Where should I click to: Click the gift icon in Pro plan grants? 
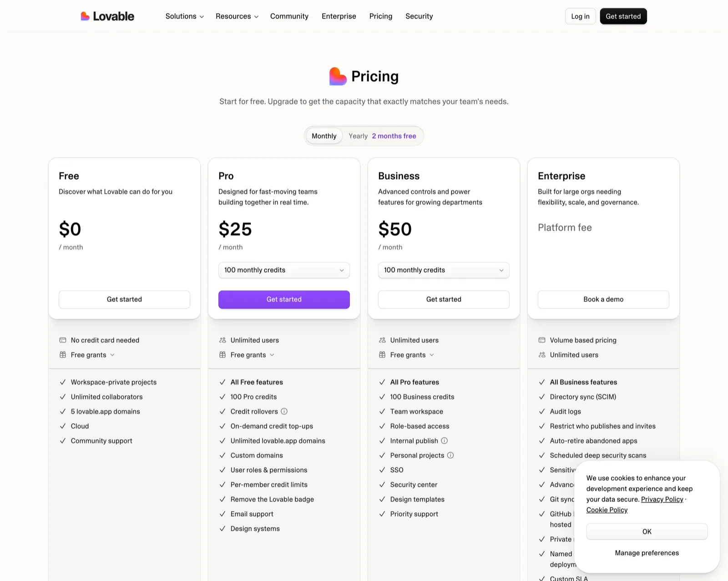coord(222,355)
